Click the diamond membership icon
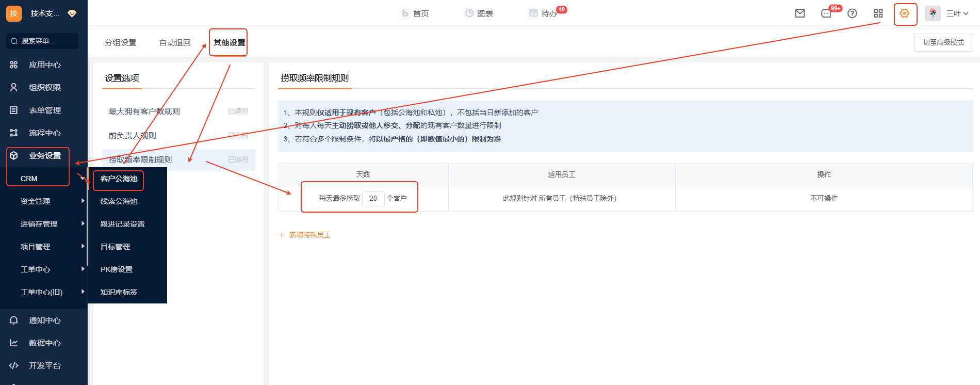This screenshot has width=980, height=385. click(72, 13)
